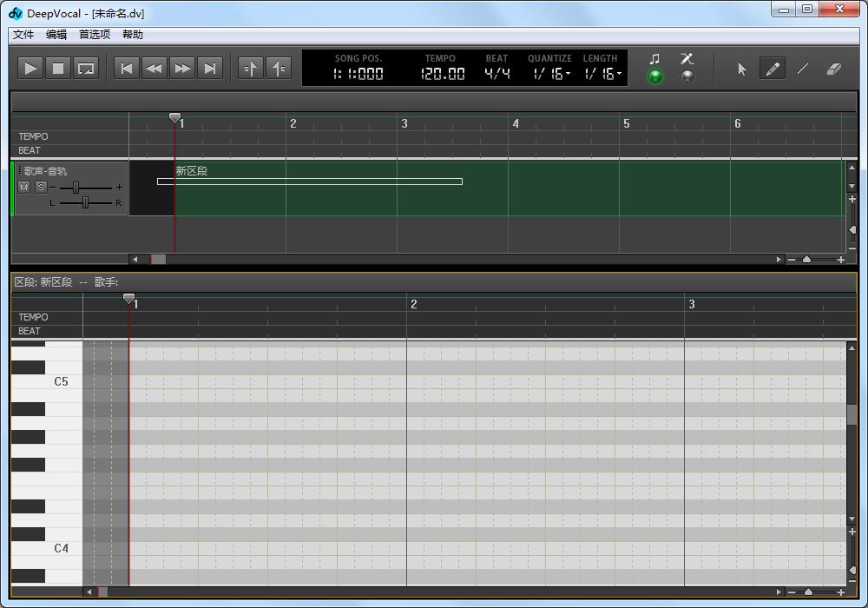Click the fast forward button
The width and height of the screenshot is (868, 608).
[x=182, y=69]
